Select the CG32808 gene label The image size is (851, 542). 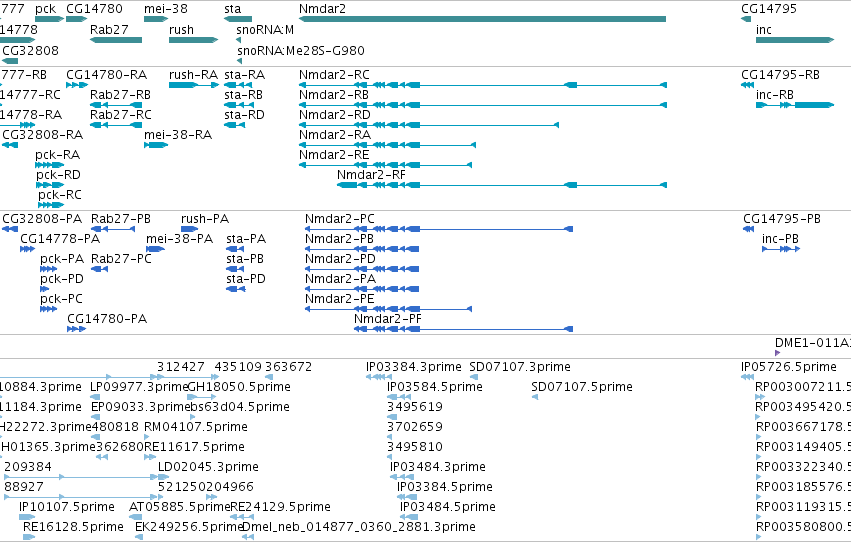(x=30, y=50)
